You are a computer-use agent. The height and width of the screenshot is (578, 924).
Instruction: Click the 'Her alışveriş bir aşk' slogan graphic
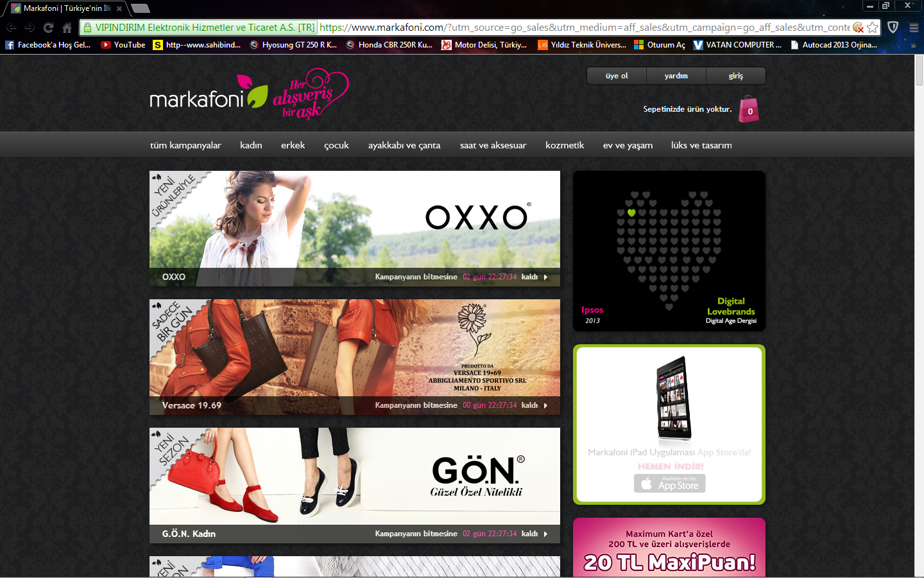coord(311,95)
